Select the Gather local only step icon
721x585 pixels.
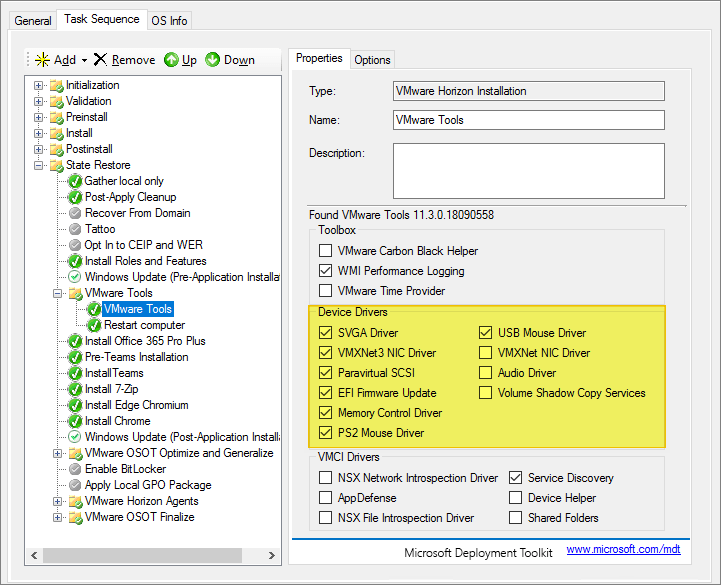point(75,181)
